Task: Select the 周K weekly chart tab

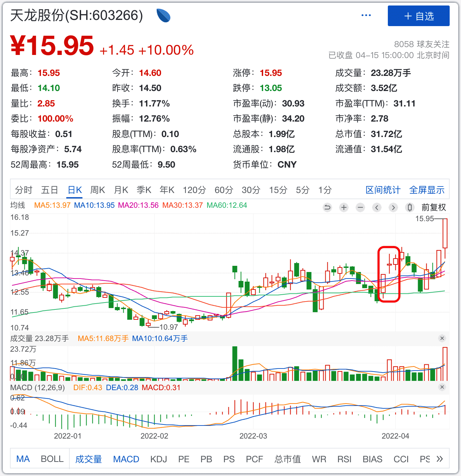Action: [x=98, y=190]
